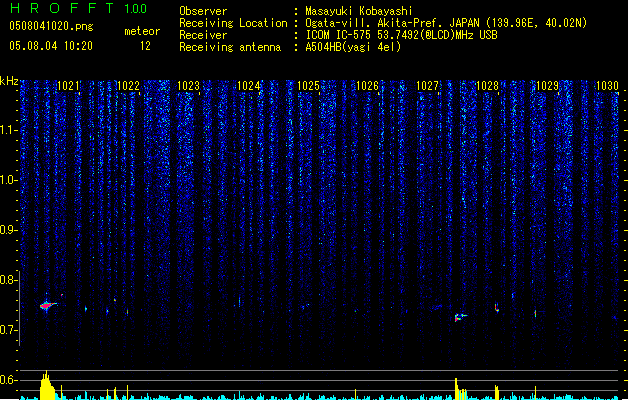Click the 0.9 kHz frequency axis label
629x400 pixels.
point(8,230)
